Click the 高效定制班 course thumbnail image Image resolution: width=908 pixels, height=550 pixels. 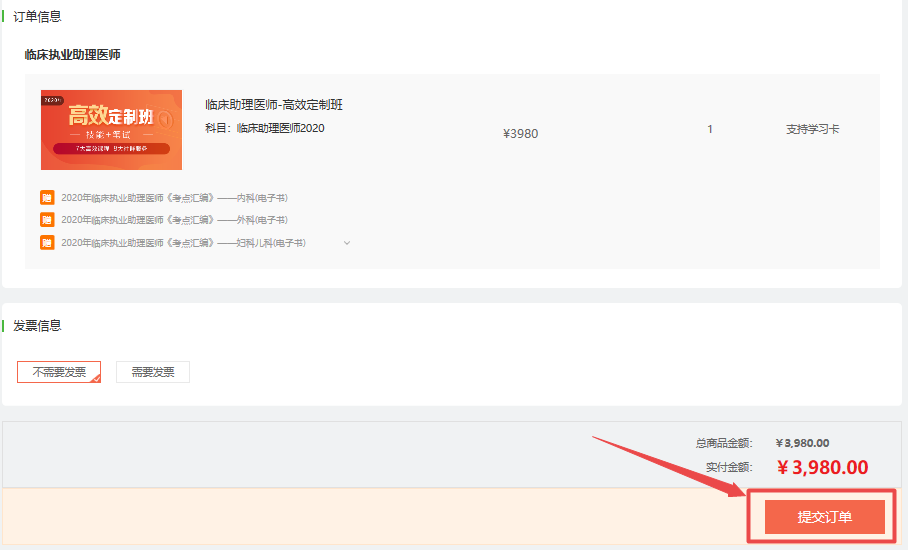[x=111, y=130]
